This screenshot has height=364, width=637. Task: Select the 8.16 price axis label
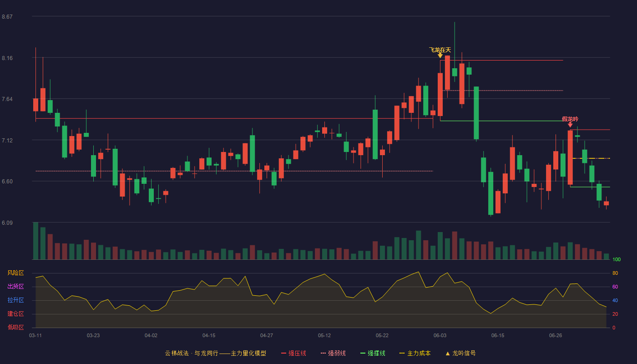pos(7,58)
